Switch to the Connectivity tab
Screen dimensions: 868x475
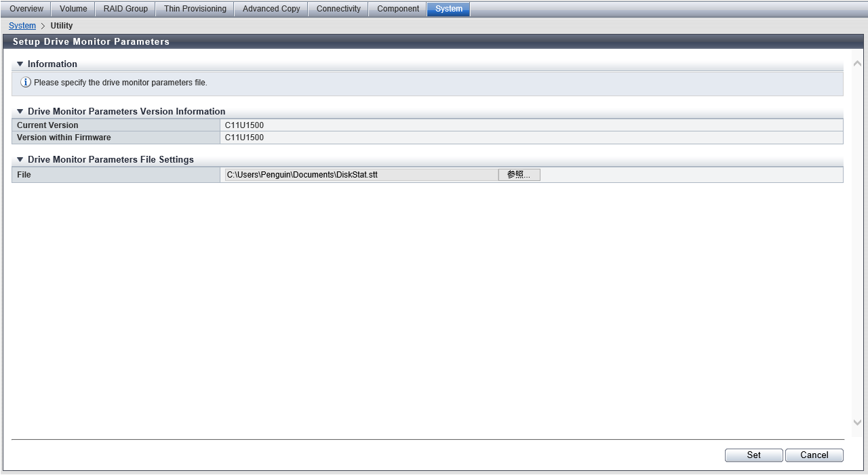(338, 9)
